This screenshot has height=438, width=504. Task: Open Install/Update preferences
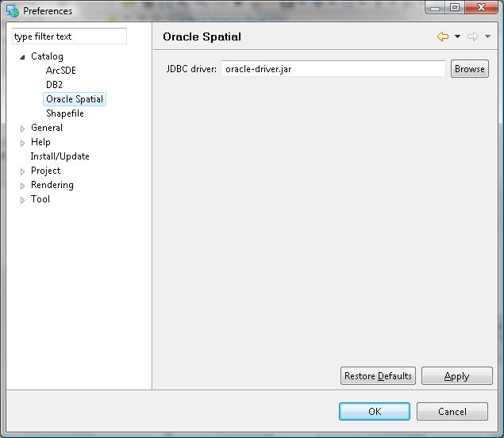60,156
